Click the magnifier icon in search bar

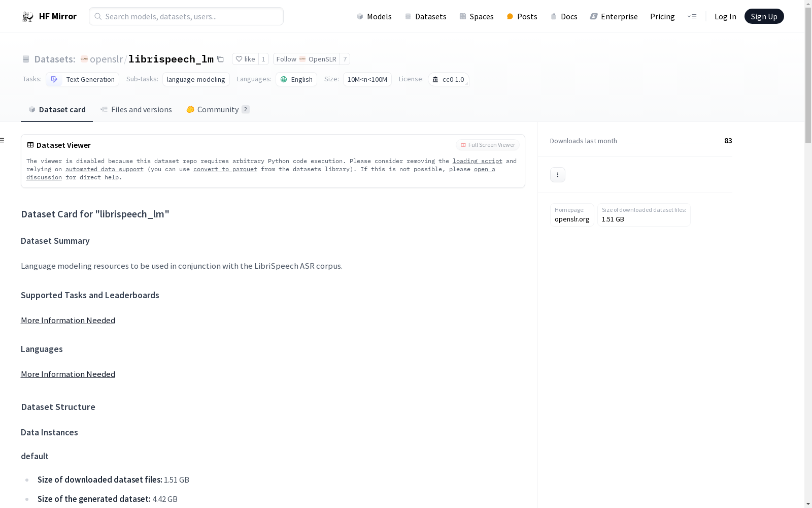click(x=98, y=16)
